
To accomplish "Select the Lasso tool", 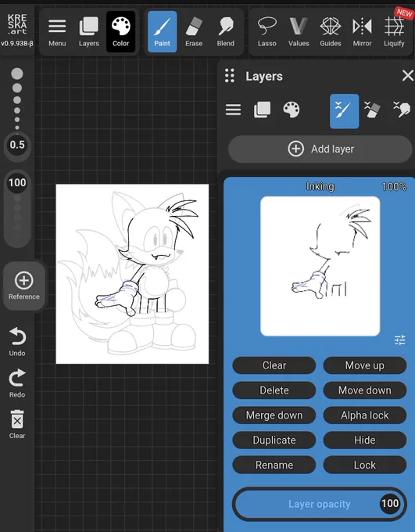I will point(267,32).
